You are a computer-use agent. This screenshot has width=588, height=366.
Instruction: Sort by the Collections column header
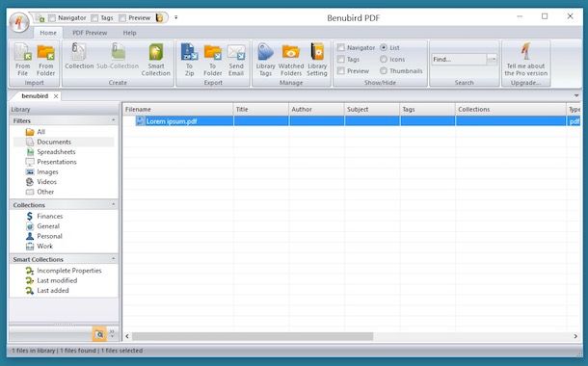click(511, 110)
